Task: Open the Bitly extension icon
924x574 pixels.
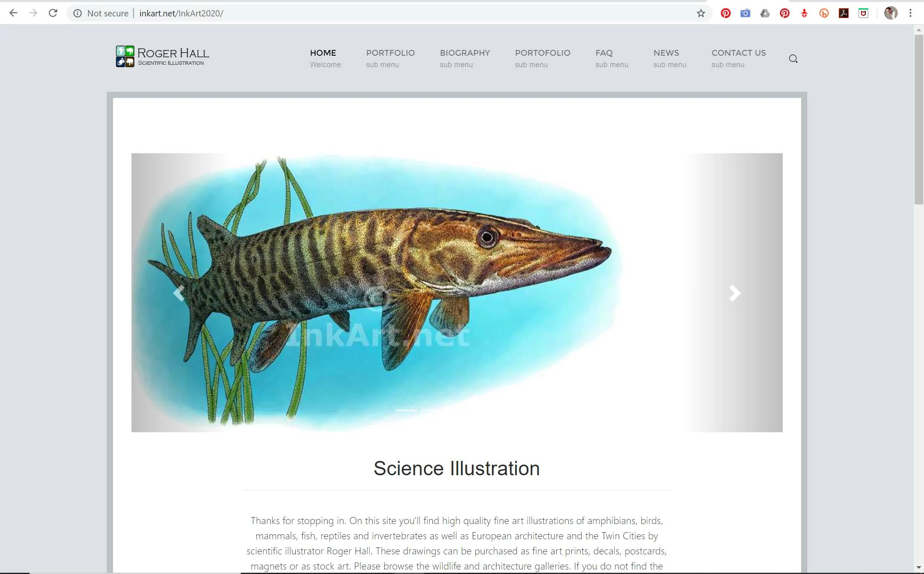Action: (x=824, y=13)
